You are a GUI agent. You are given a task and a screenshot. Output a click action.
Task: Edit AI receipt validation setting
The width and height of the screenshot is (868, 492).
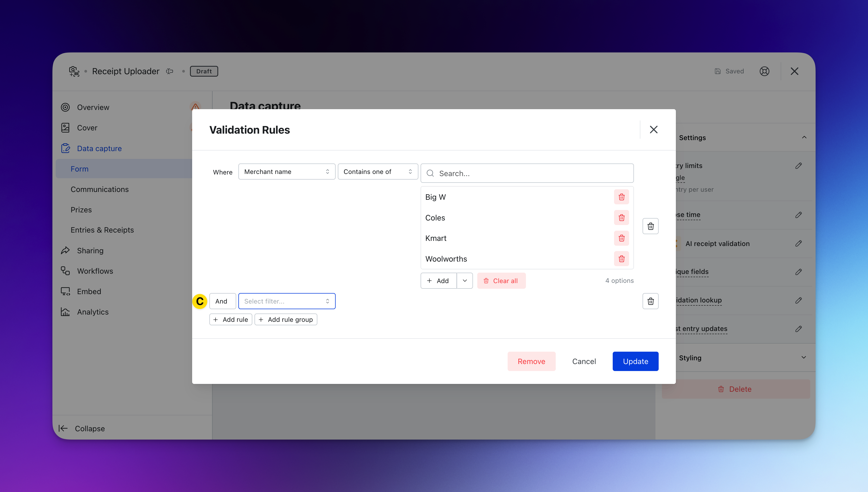tap(798, 244)
